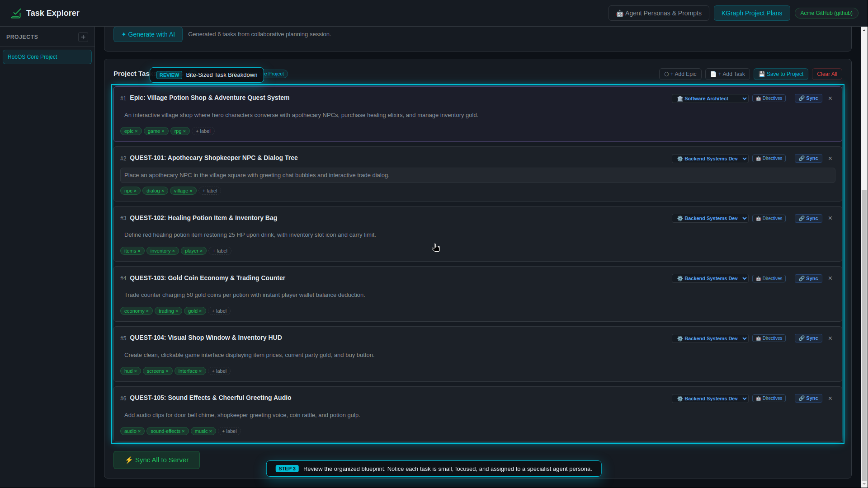Add a label to QUEST-102 task

(x=220, y=251)
